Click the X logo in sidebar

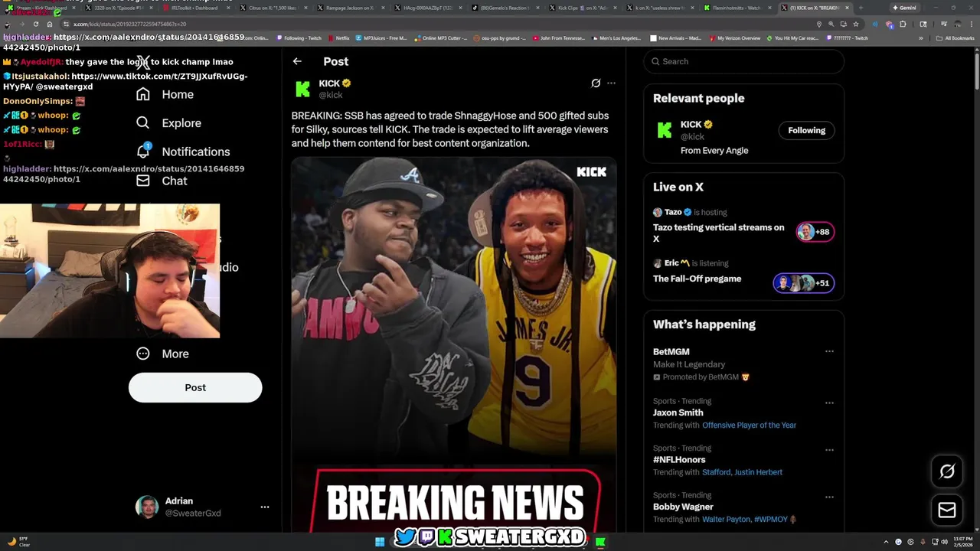[142, 62]
